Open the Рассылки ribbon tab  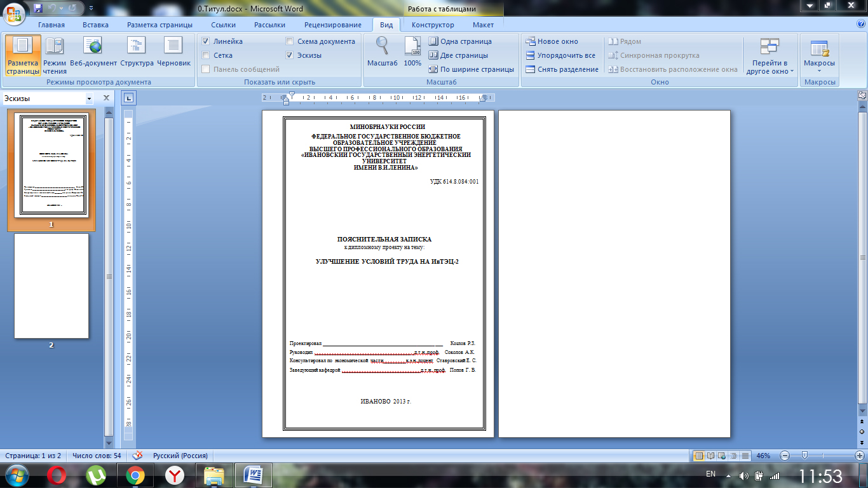tap(269, 25)
